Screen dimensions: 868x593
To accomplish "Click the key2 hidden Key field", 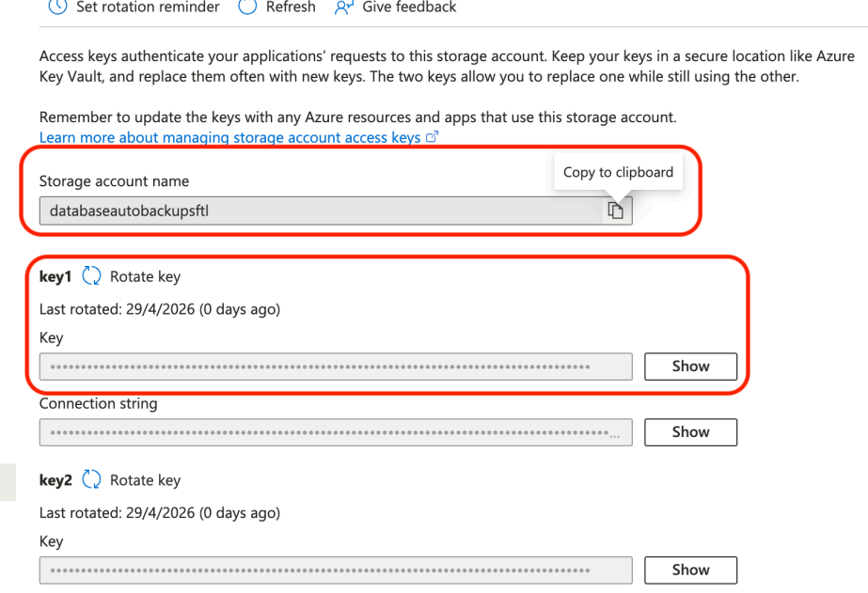I will pos(335,570).
